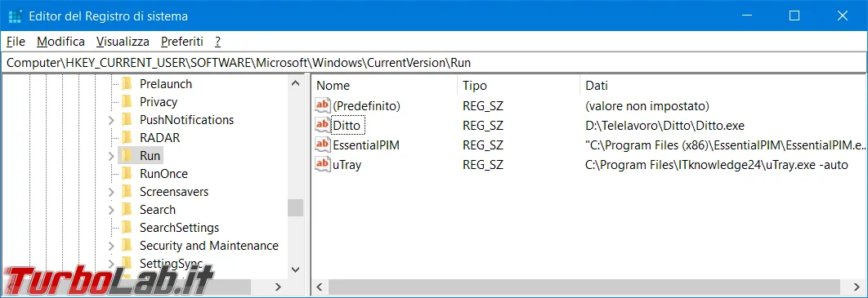The image size is (868, 298).
Task: Expand the Search key
Action: [111, 210]
